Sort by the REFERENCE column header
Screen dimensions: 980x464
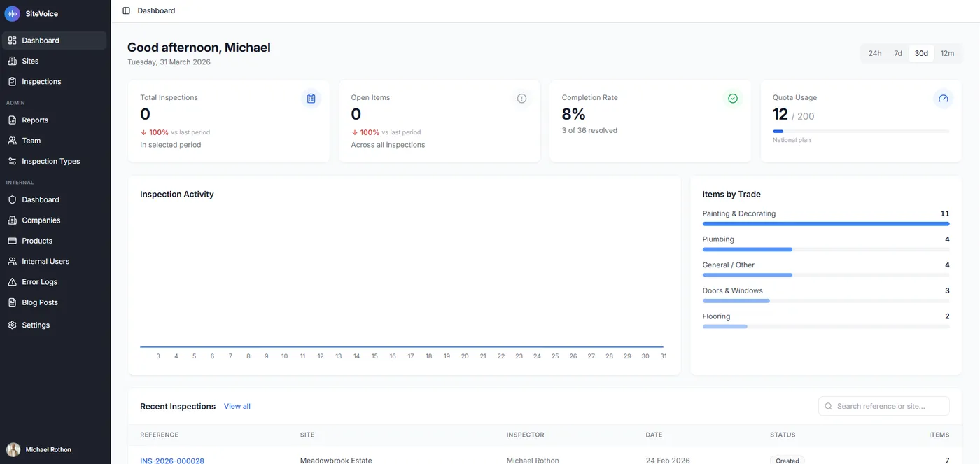coord(159,435)
